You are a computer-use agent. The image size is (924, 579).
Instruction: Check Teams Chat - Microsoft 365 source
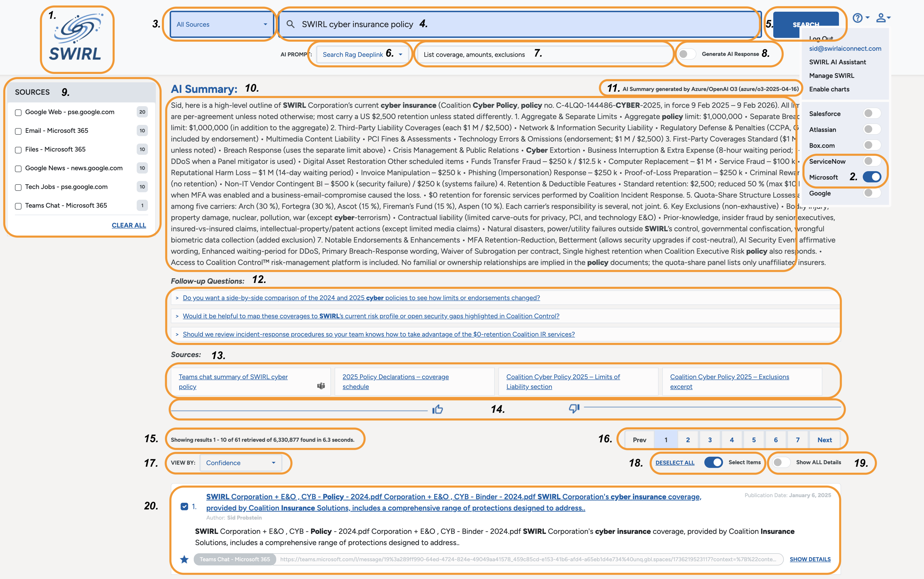click(18, 206)
